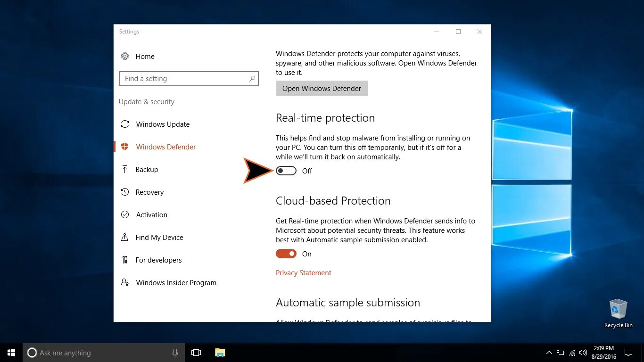Select Windows Defender in the sidebar

(166, 147)
